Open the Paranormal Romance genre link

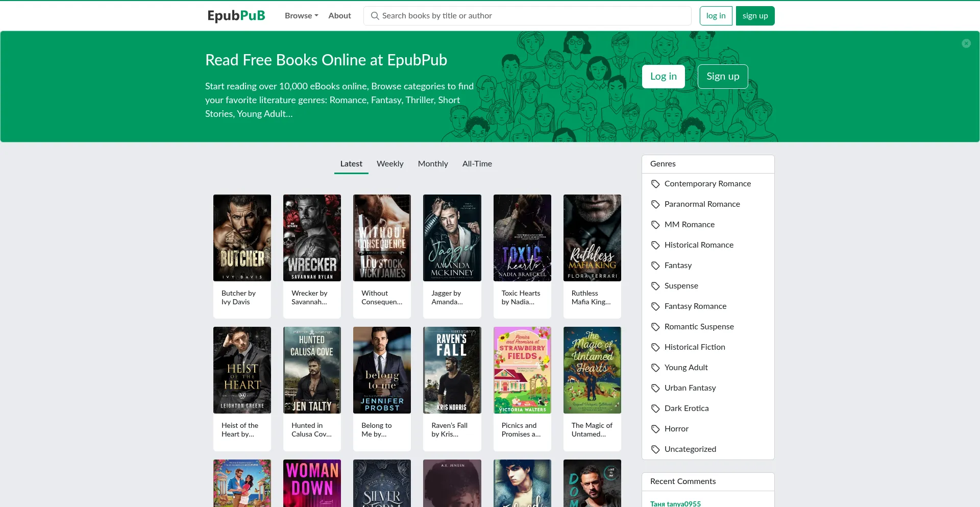pyautogui.click(x=702, y=204)
